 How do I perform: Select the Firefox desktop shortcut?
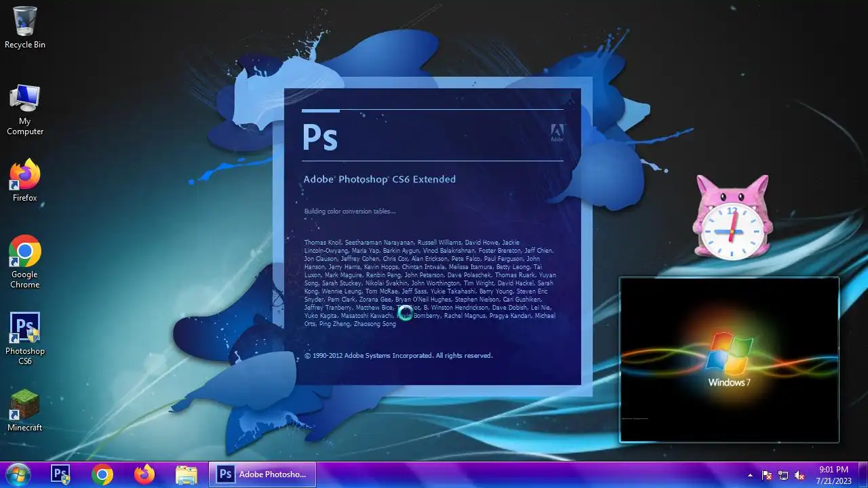[x=25, y=181]
